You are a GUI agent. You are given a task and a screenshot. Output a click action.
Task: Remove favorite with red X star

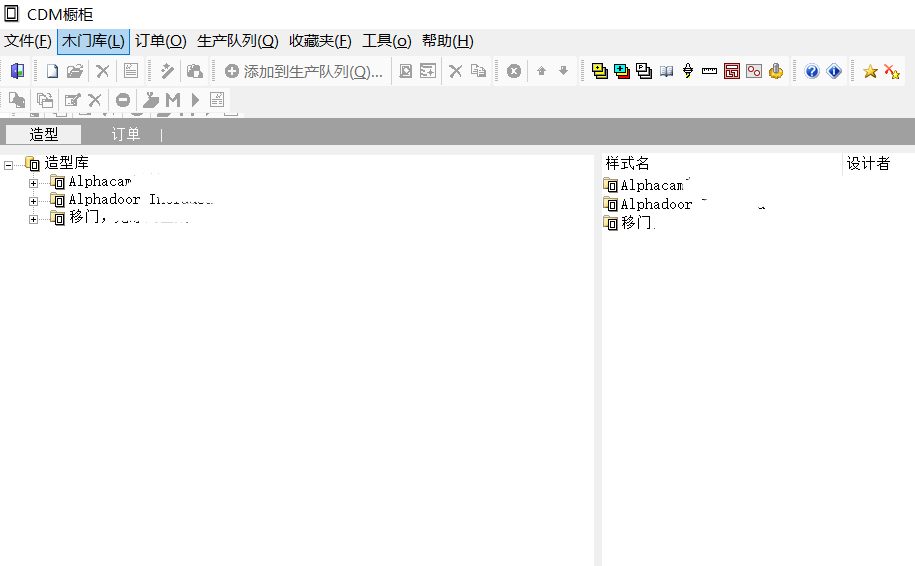click(892, 71)
